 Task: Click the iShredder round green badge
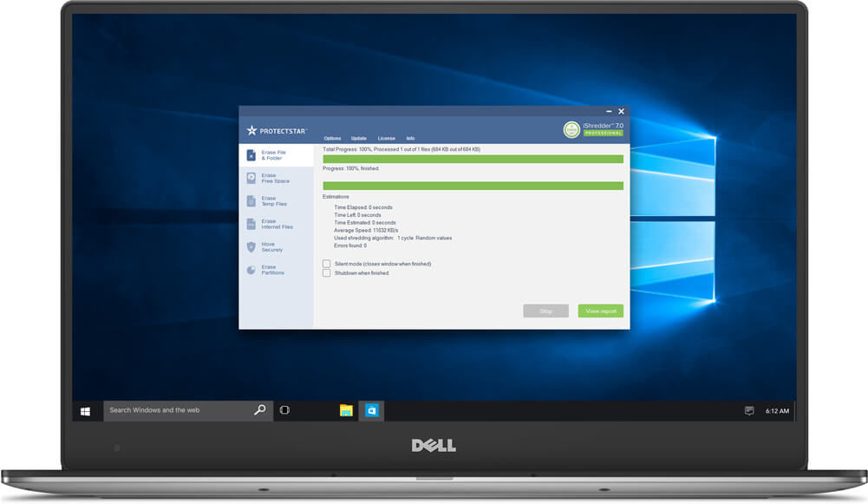coord(571,129)
